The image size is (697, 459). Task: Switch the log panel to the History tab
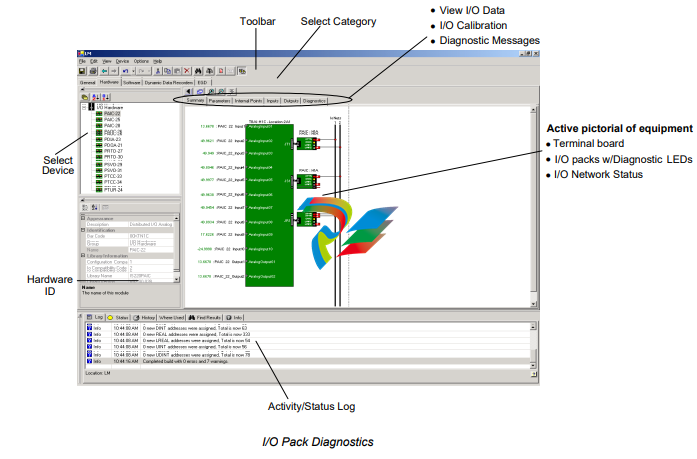tap(144, 318)
